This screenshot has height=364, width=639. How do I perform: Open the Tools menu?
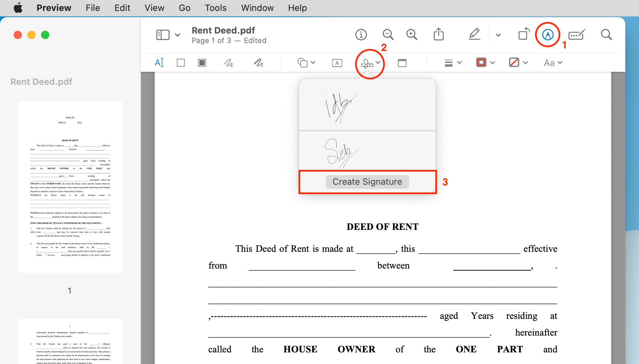coord(216,8)
